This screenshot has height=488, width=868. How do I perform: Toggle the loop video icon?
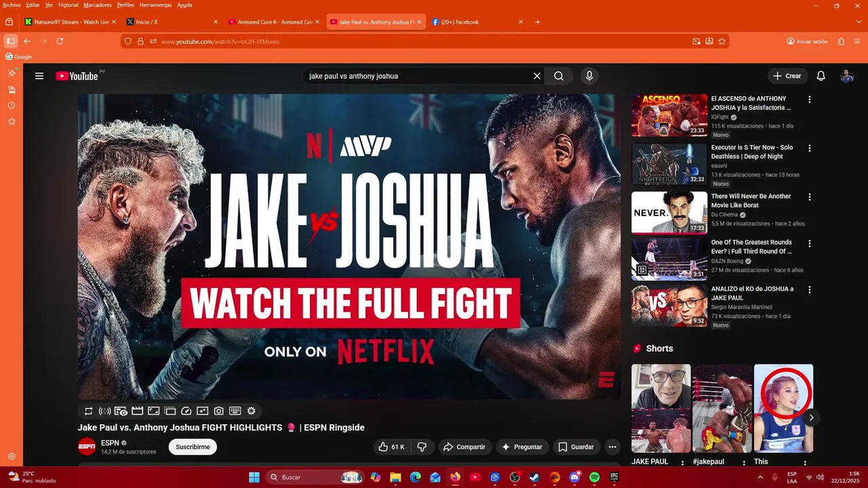pos(88,411)
